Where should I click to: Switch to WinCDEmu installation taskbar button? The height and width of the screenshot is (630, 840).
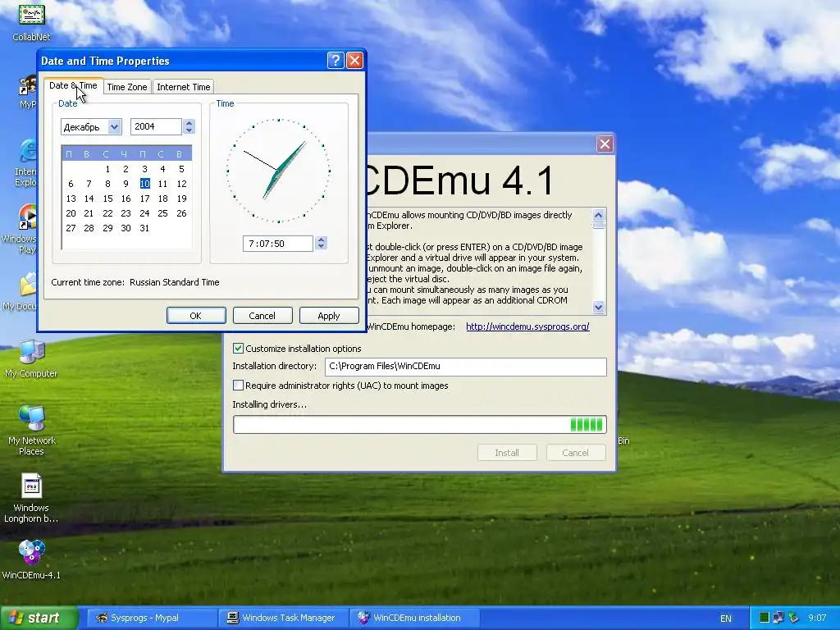point(414,618)
